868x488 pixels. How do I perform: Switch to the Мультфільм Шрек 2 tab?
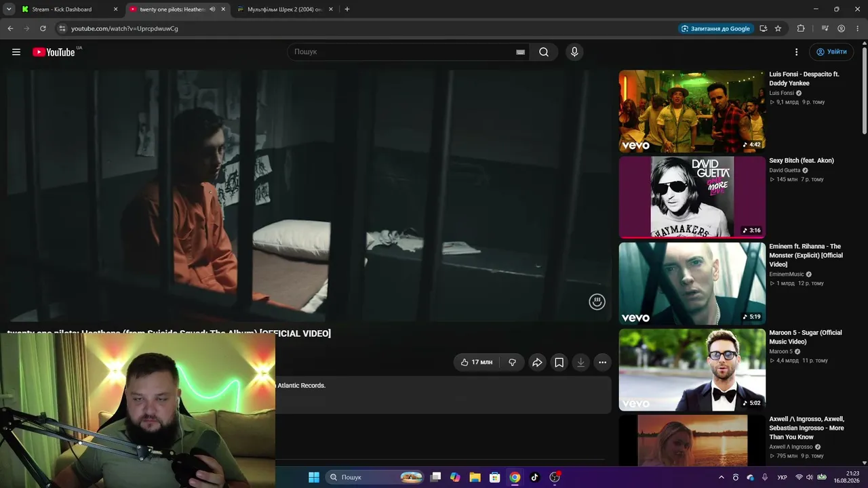(x=285, y=9)
